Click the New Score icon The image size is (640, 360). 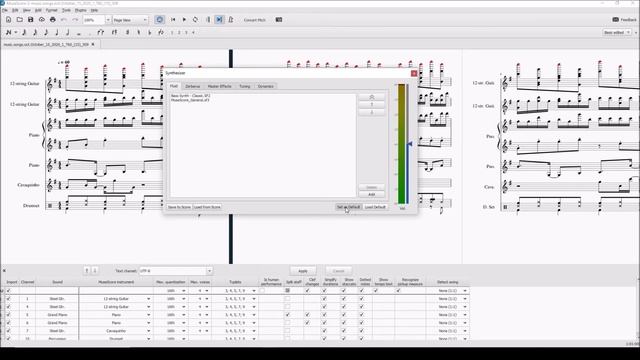click(x=9, y=20)
